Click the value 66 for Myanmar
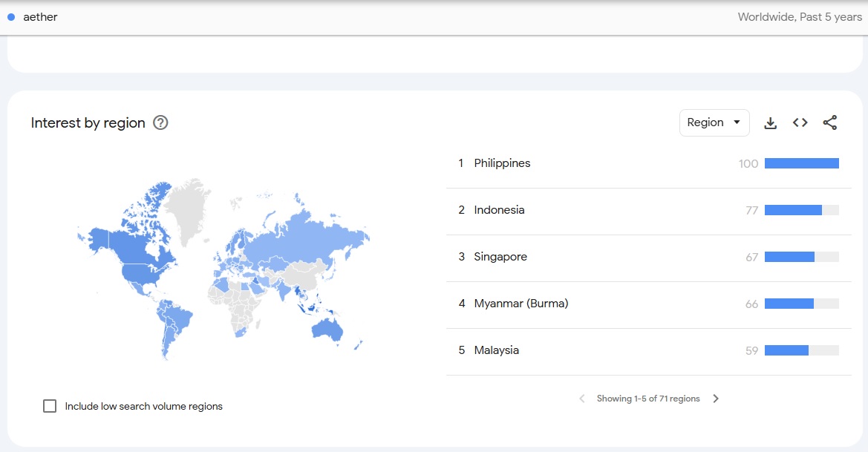 click(751, 304)
